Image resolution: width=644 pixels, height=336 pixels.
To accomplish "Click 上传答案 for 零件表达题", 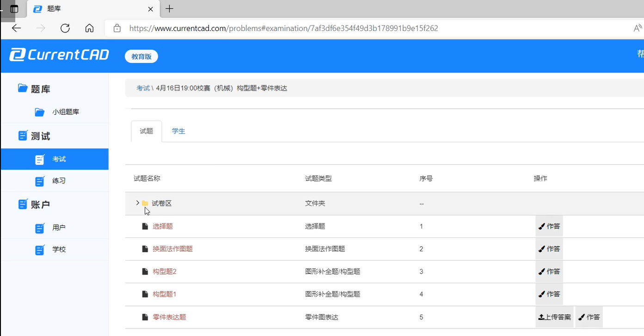I will pos(554,317).
